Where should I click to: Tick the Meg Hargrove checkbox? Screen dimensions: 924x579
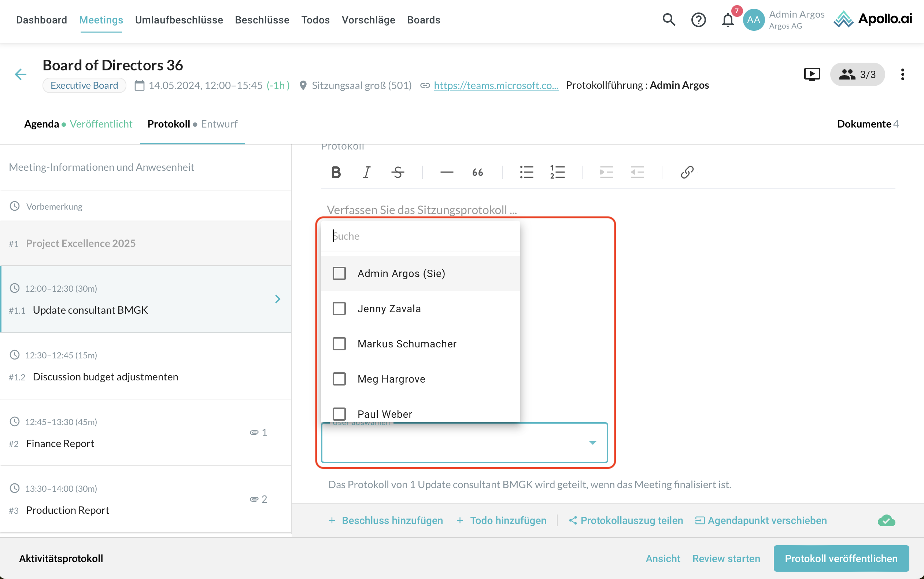[339, 379]
